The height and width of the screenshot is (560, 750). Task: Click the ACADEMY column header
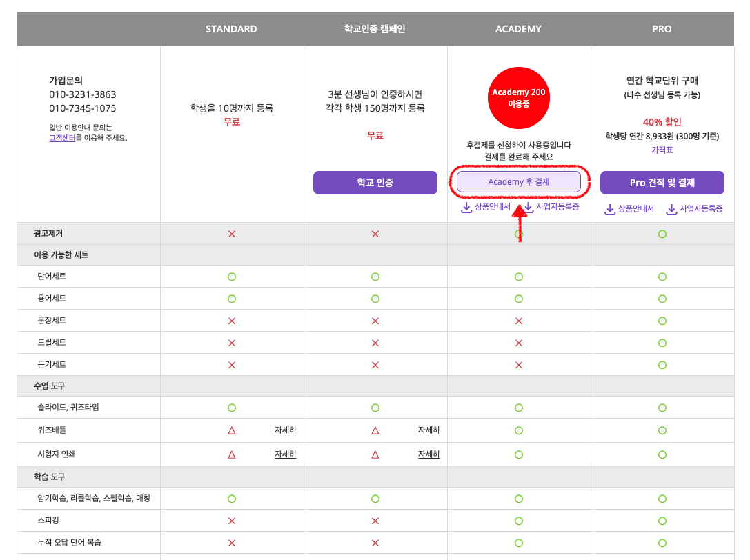[518, 29]
